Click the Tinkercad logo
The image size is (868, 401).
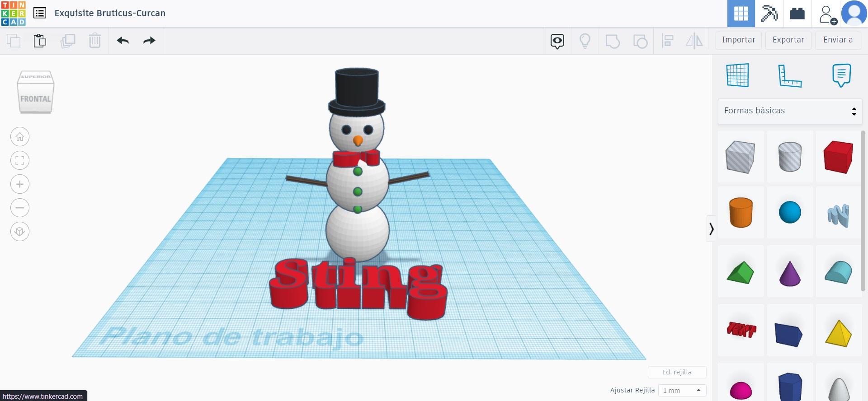14,14
